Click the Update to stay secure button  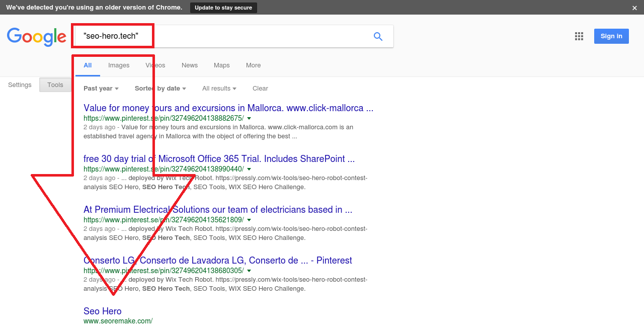pyautogui.click(x=223, y=8)
